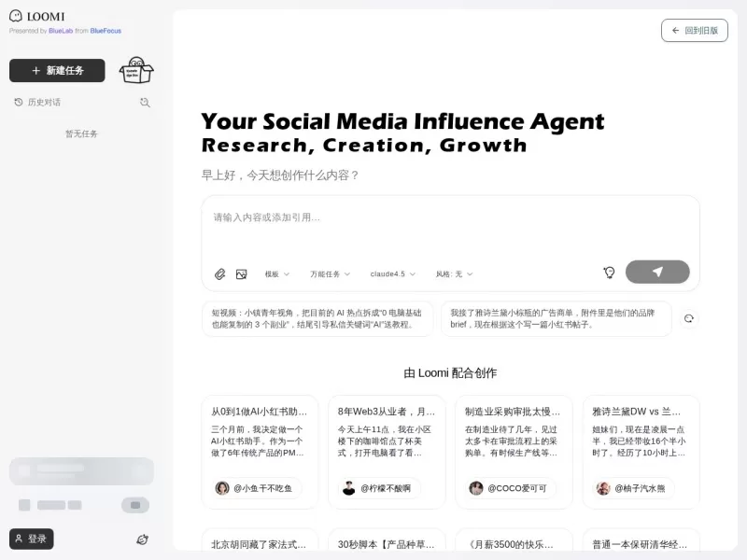This screenshot has height=560, width=747.
Task: Refresh the prompt suggestions with the cycle icon
Action: 689,318
